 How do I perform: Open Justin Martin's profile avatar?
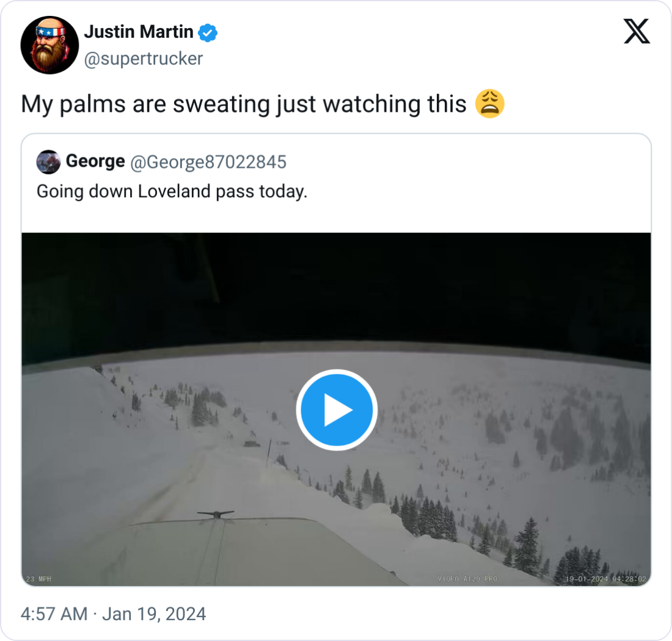(x=49, y=45)
